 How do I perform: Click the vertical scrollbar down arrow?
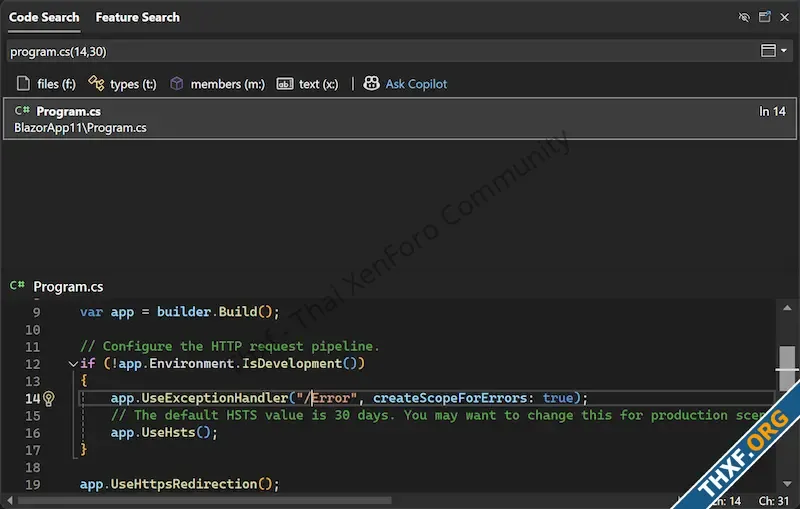coord(787,483)
